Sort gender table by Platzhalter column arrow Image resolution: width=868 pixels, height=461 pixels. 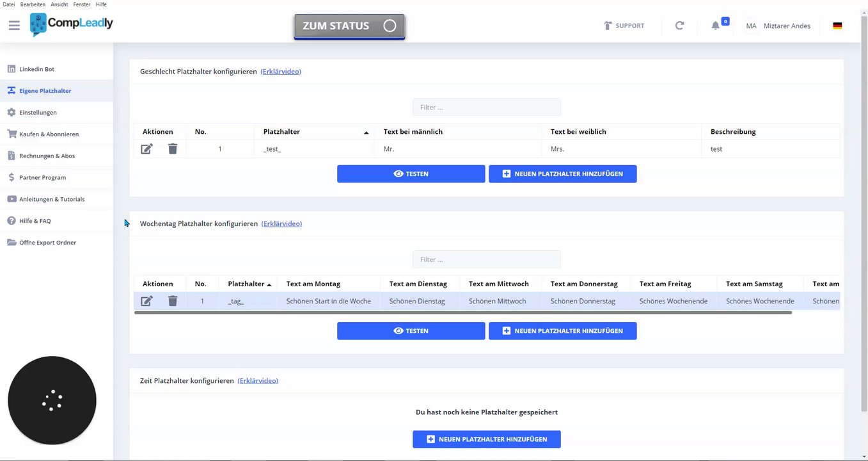click(x=366, y=133)
